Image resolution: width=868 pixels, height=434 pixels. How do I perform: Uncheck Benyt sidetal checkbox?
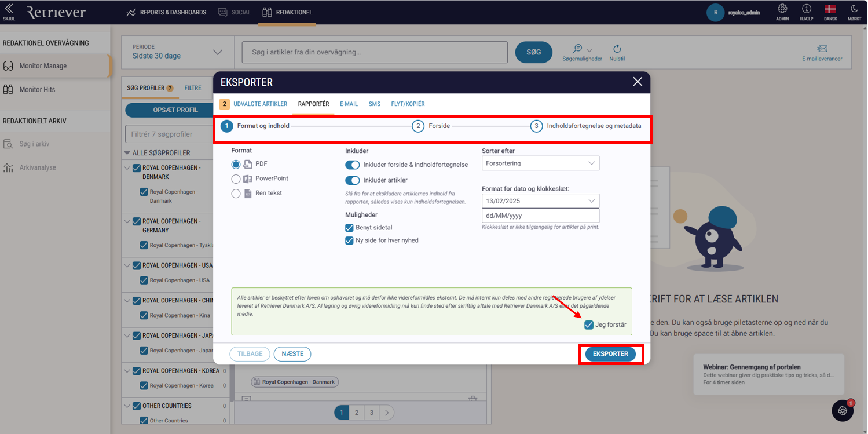[349, 228]
